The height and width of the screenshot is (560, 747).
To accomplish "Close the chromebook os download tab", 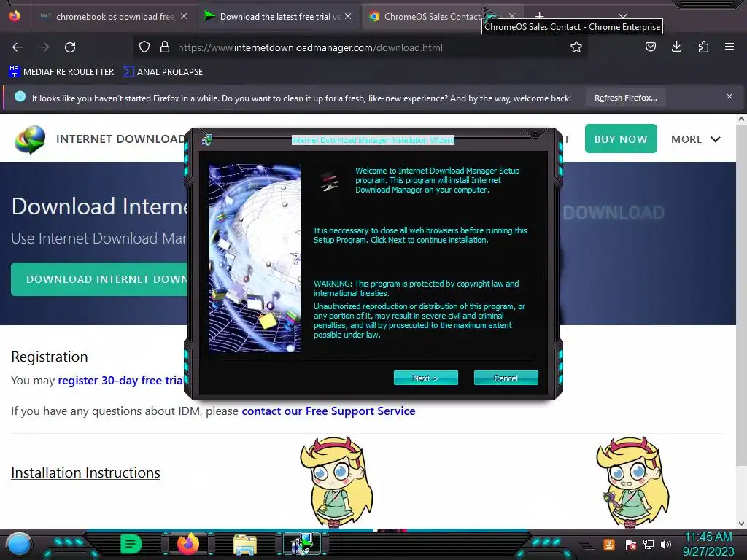I will 184,16.
